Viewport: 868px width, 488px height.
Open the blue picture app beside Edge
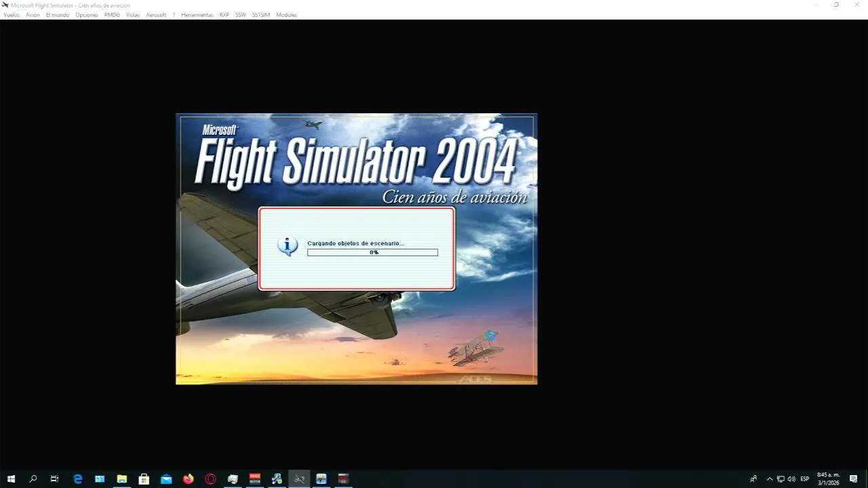tap(100, 479)
